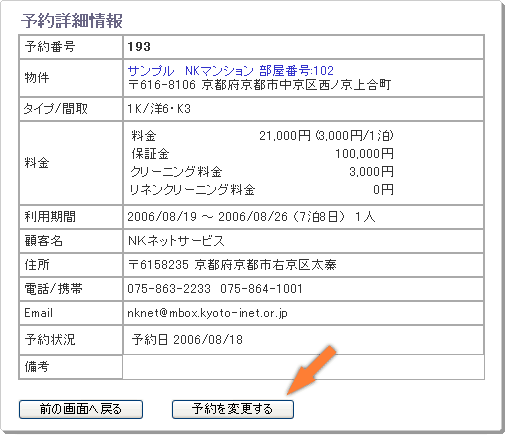Open the サンプル NKマンション 部屋番号:102 link
The width and height of the screenshot is (505, 435).
click(x=231, y=71)
